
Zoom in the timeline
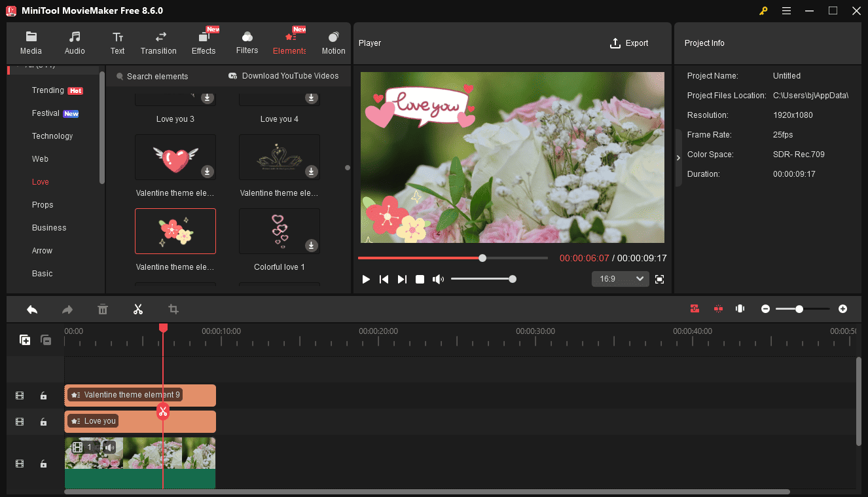coord(842,308)
